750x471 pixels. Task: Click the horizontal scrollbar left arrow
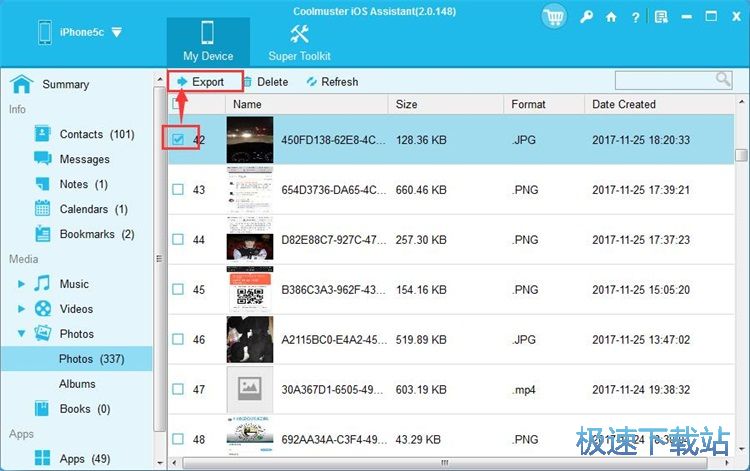(x=175, y=463)
